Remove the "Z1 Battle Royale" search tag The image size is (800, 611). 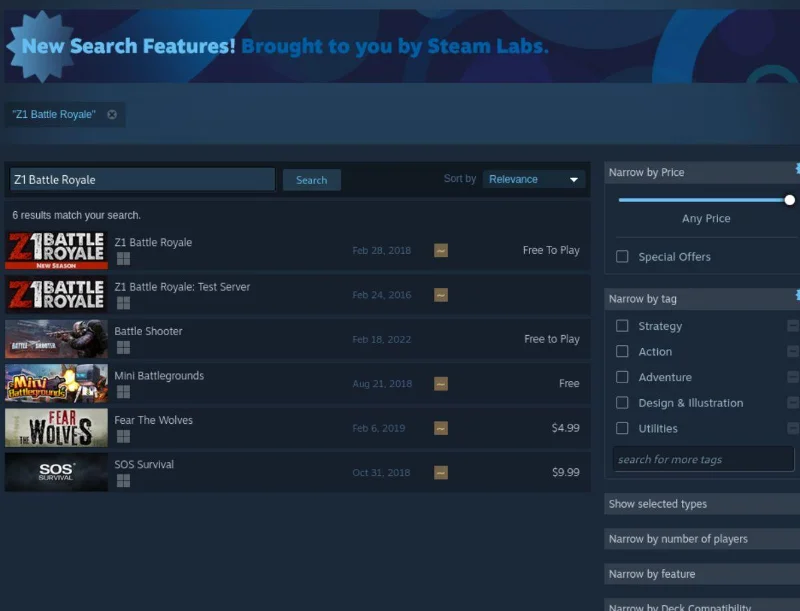(x=112, y=114)
